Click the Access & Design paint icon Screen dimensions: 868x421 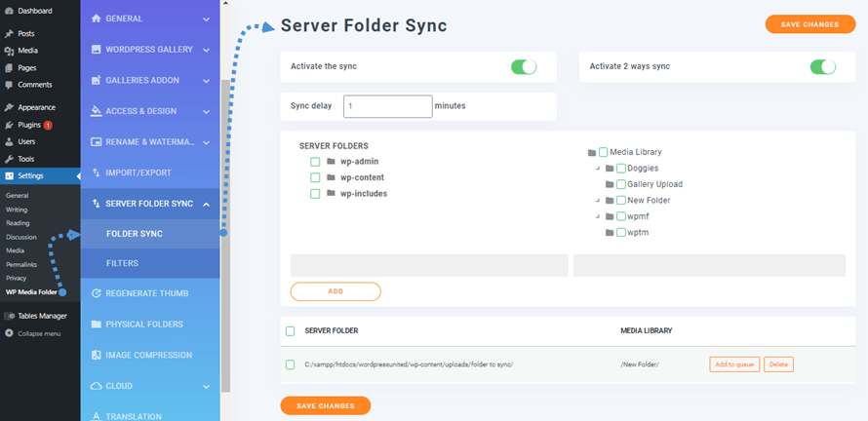point(96,111)
